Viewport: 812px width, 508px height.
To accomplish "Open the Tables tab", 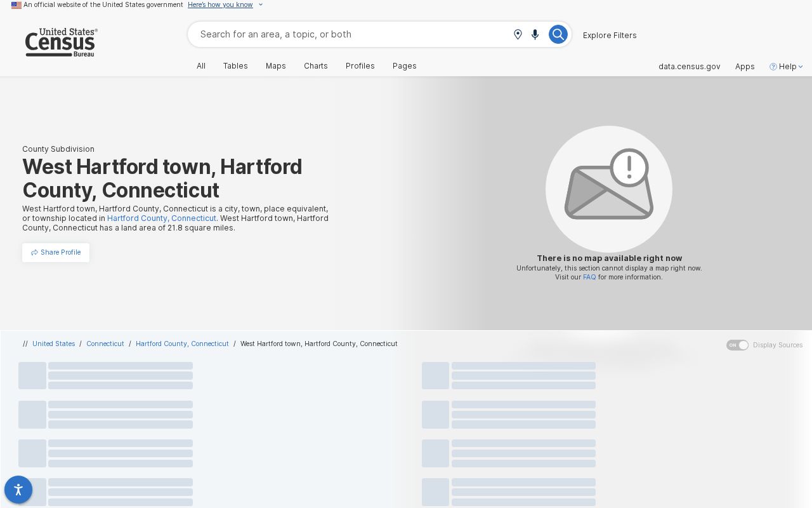I will point(235,66).
